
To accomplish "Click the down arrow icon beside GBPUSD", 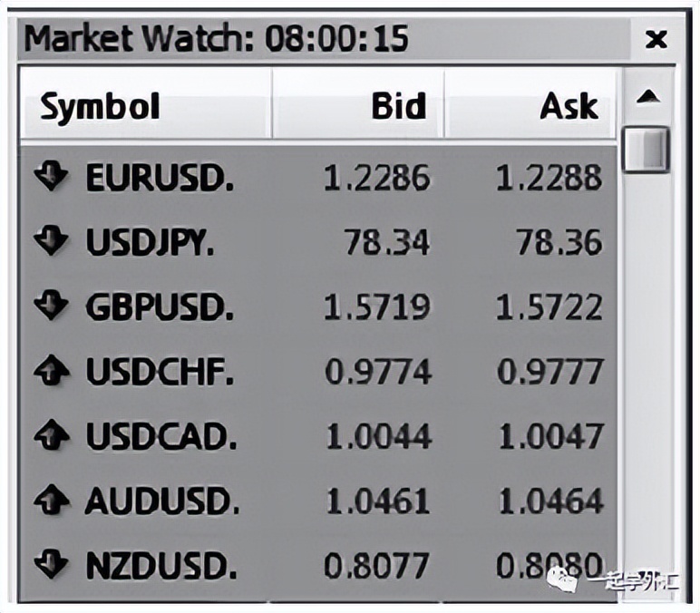I will (51, 306).
